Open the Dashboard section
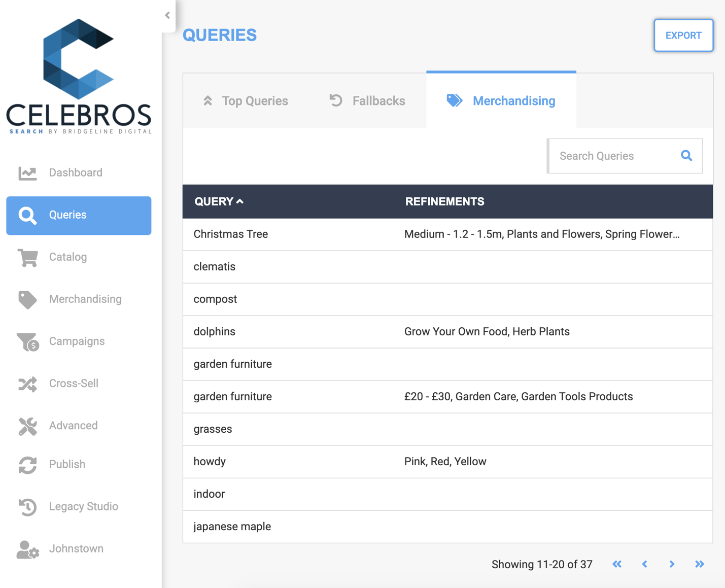Viewport: 725px width, 588px height. 79,173
